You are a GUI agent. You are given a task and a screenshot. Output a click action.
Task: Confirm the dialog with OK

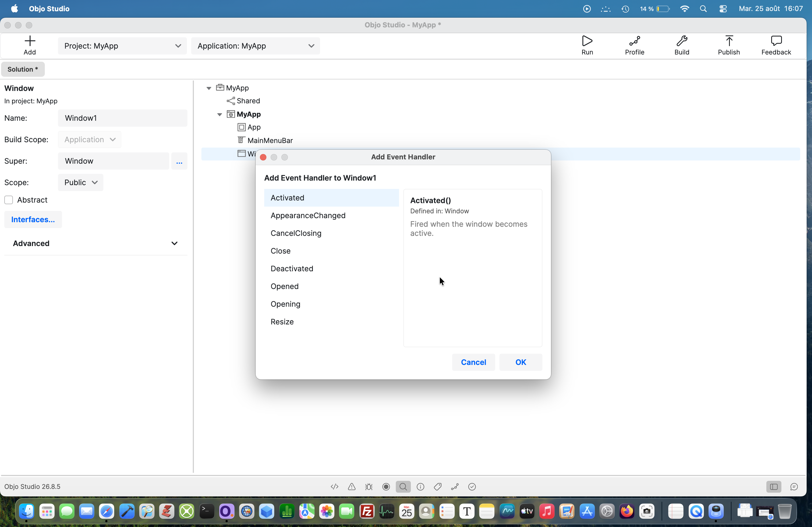[521, 362]
